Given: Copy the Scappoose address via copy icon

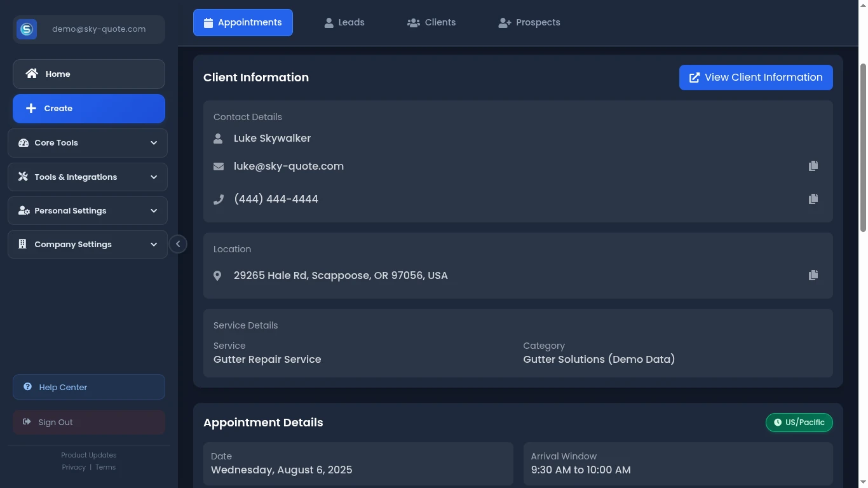Looking at the screenshot, I should tap(813, 275).
